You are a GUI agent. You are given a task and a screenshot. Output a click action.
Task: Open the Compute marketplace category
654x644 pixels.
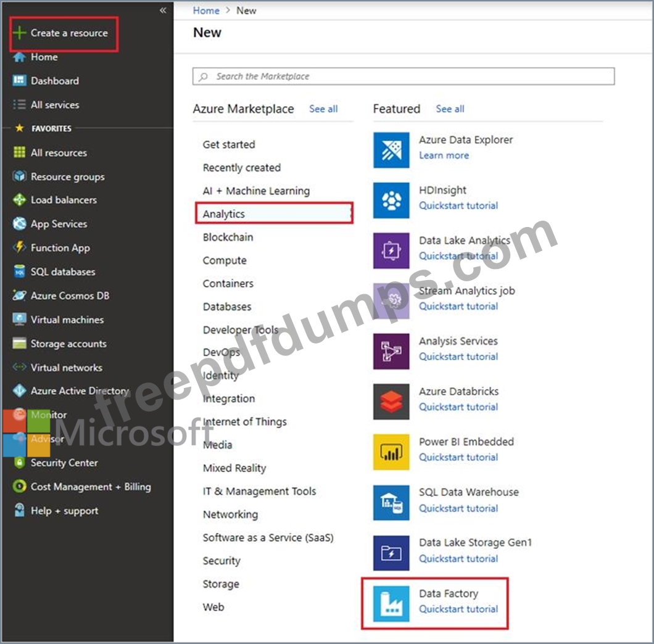coord(225,260)
